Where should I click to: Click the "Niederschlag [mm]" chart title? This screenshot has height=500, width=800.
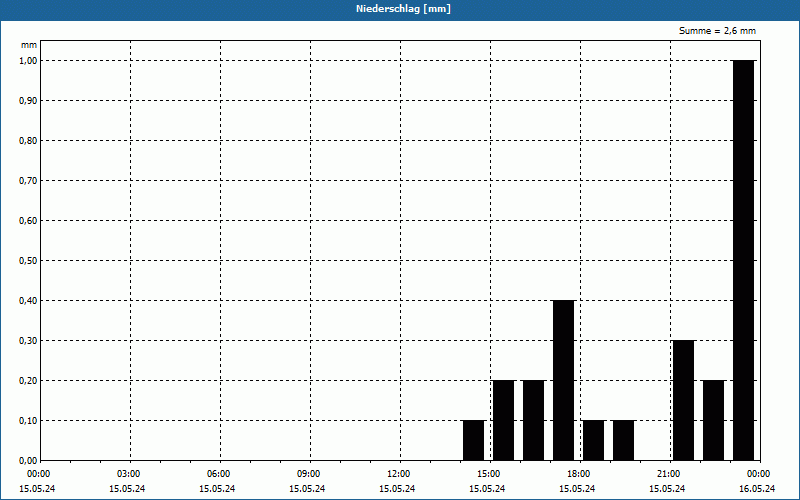(x=403, y=9)
